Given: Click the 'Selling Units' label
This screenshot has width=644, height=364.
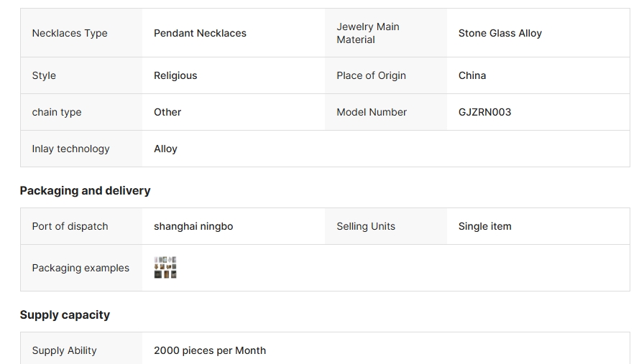Looking at the screenshot, I should [366, 226].
